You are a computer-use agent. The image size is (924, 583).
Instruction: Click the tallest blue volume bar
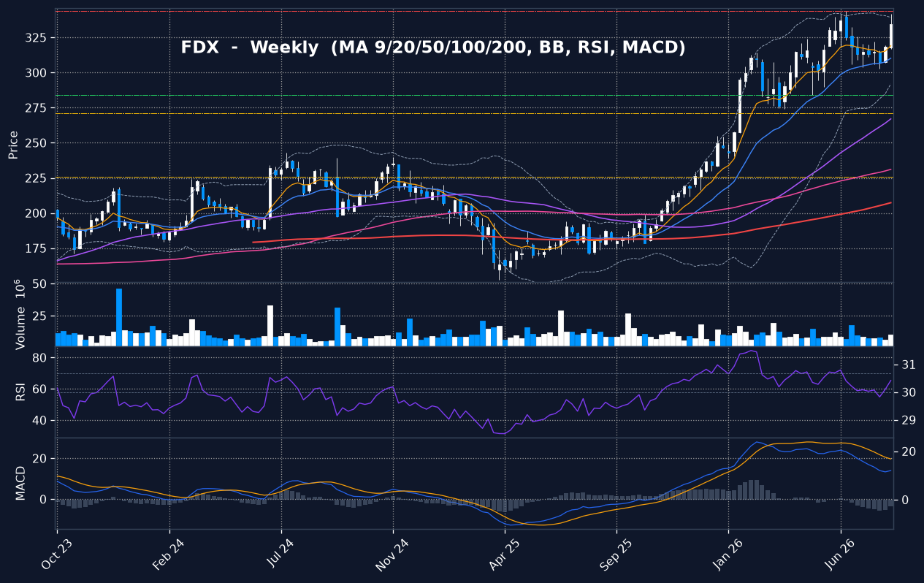pyautogui.click(x=119, y=317)
